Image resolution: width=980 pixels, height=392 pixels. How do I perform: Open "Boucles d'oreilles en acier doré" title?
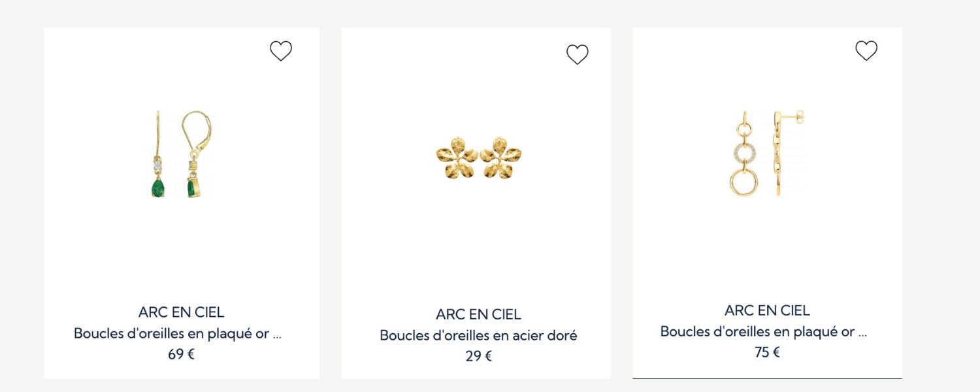[x=478, y=336]
